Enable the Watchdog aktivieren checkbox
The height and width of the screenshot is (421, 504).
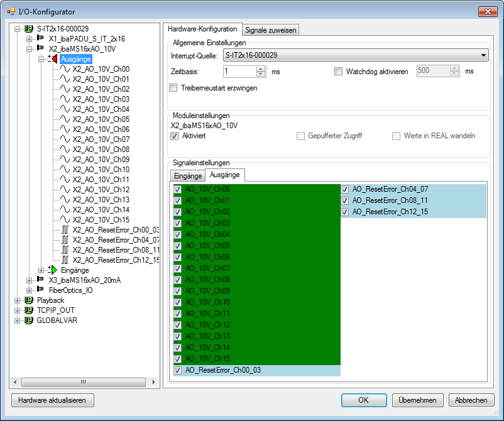(339, 72)
